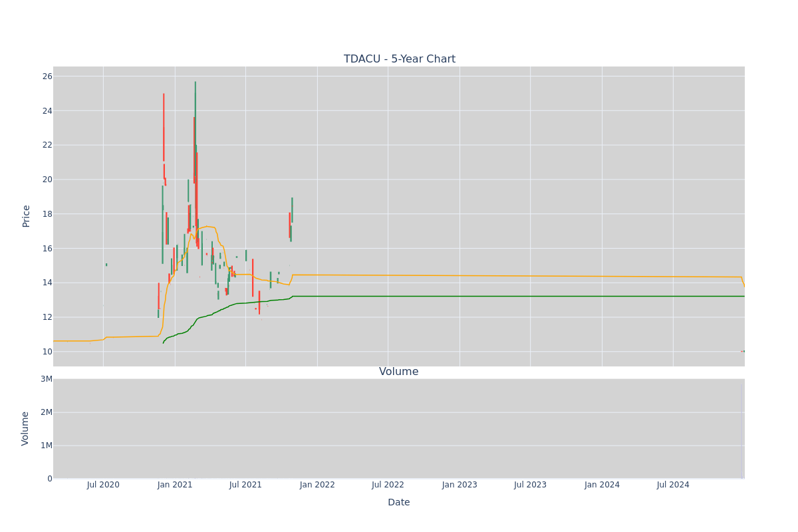The height and width of the screenshot is (532, 798).
Task: Click the price tick label 12
Action: [47, 317]
